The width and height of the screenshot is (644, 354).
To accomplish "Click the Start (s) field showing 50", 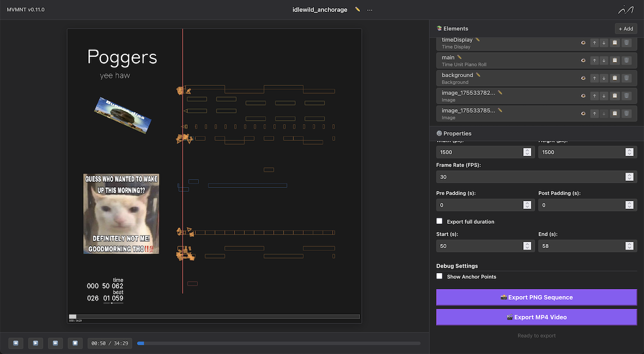I will point(485,246).
